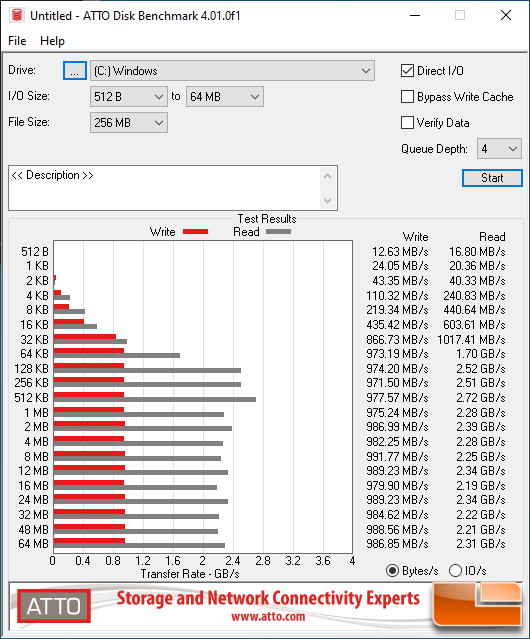Click the 1017.41 MB/s read value
Viewport: 530px width, 639px height.
coord(471,339)
